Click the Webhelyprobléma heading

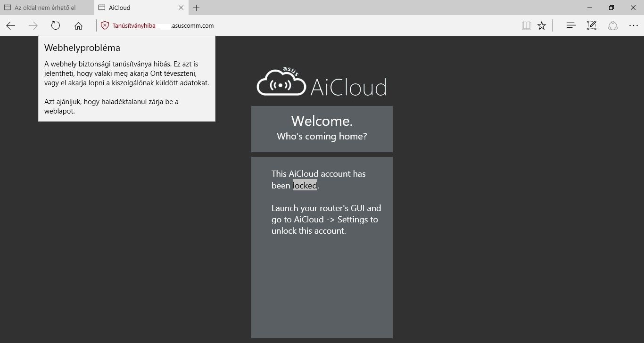82,48
